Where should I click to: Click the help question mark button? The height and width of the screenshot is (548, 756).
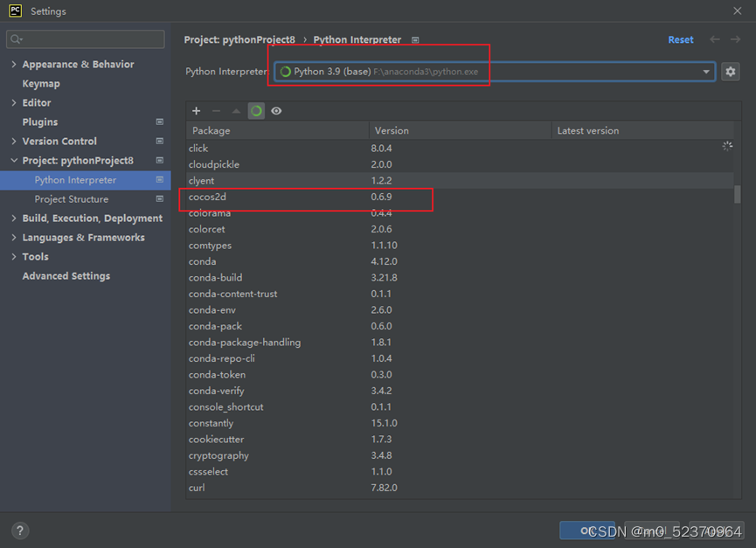pos(20,531)
